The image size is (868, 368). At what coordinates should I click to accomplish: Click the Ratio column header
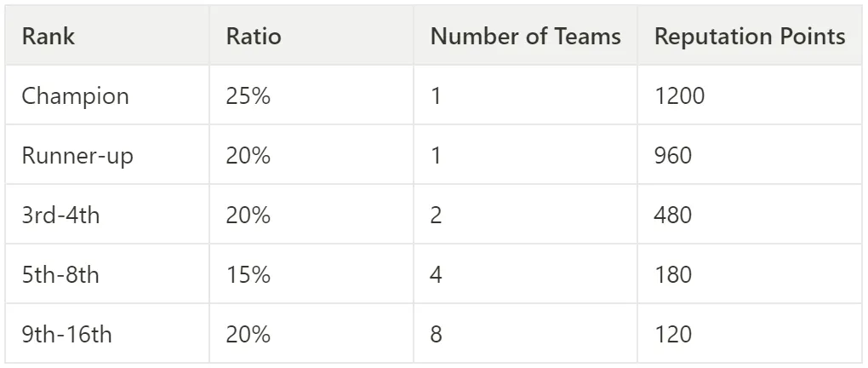(x=311, y=36)
